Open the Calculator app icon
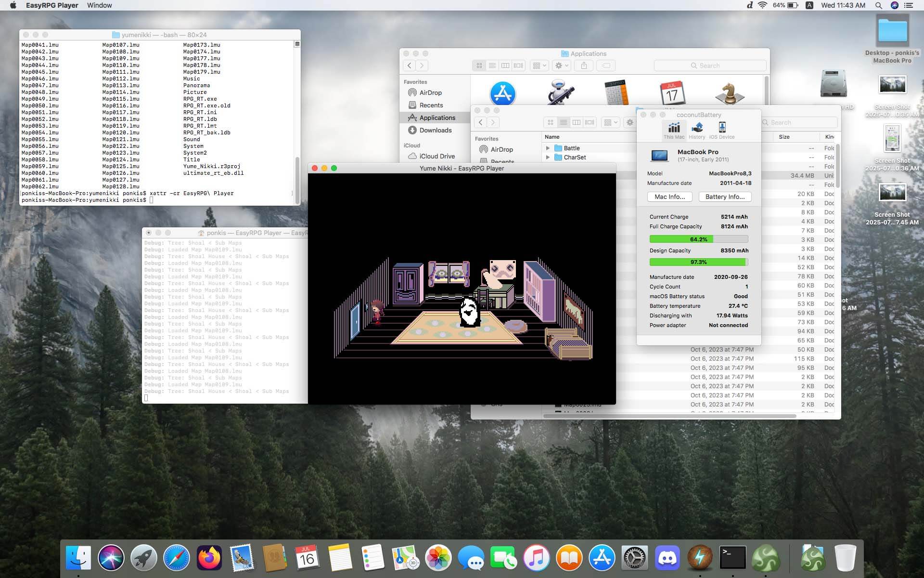Viewport: 924px width, 578px height. pos(616,92)
